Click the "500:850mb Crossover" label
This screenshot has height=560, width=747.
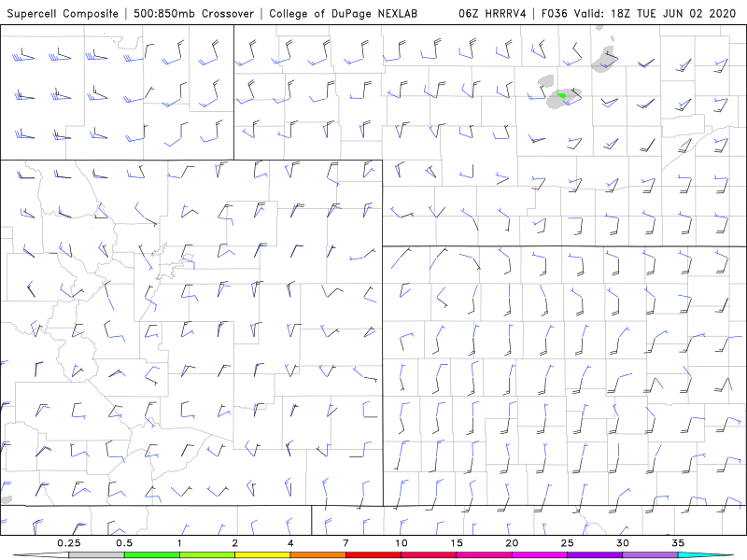194,13
